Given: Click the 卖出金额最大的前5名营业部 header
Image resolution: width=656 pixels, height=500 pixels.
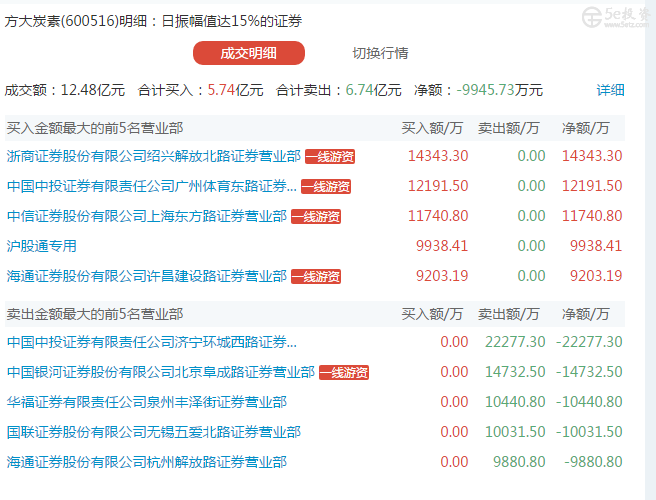Looking at the screenshot, I should [95, 314].
